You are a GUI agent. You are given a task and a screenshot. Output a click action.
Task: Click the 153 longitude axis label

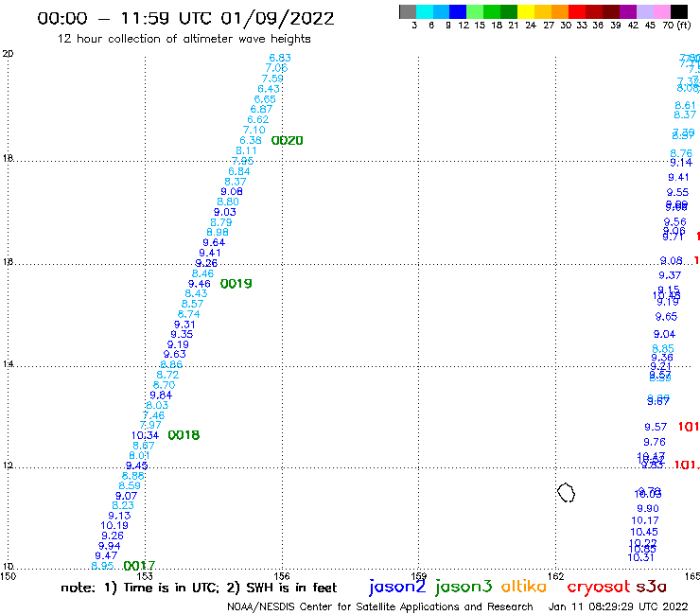pos(145,576)
